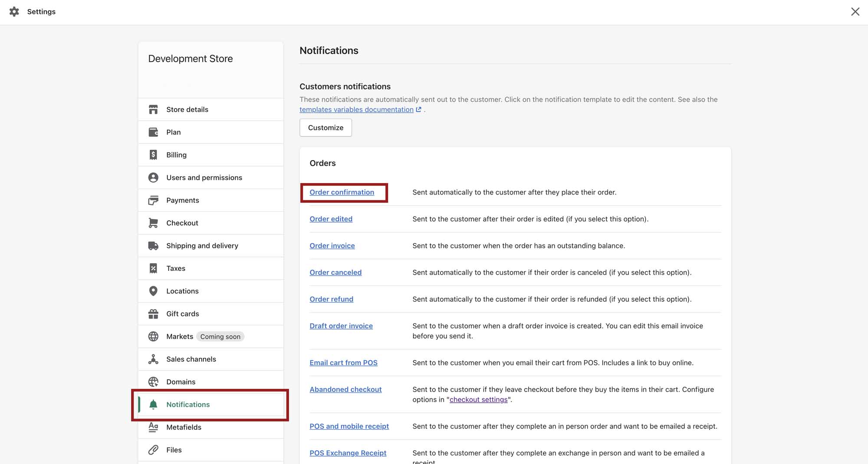Click the Sales channels network icon
Screen dimensions: 868x464
click(153, 359)
